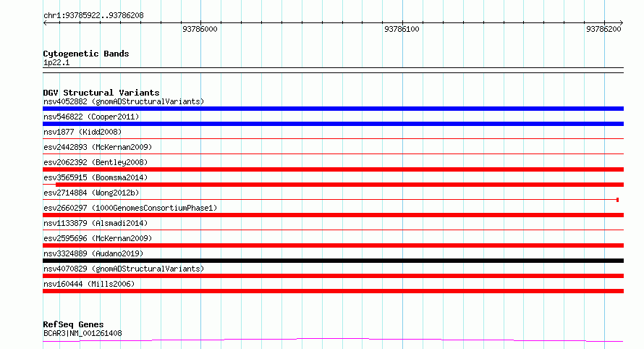Viewport: 644px width, 349px height.
Task: Click the red bar under nsv4070829
Action: coord(333,276)
